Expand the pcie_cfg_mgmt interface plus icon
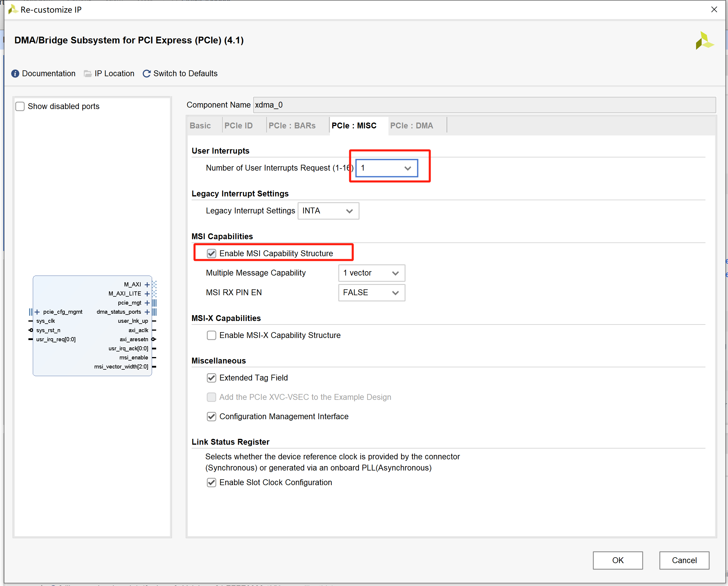The width and height of the screenshot is (728, 586). tap(37, 312)
